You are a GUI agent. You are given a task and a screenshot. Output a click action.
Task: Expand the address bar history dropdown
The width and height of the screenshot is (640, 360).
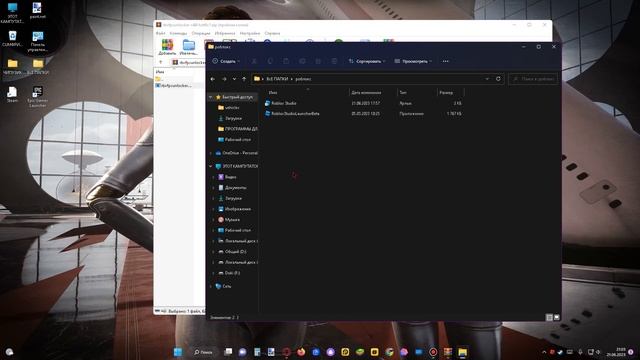487,79
